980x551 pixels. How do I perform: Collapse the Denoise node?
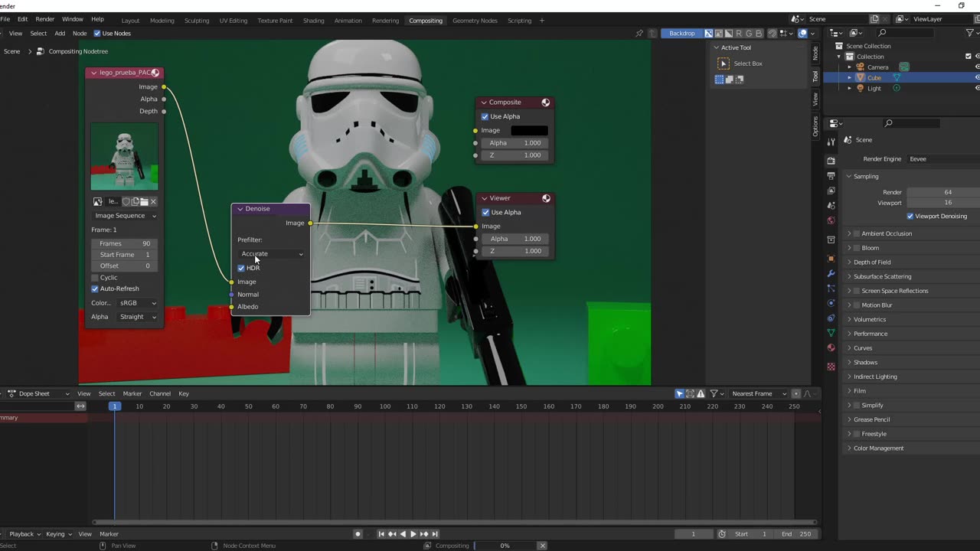(240, 209)
